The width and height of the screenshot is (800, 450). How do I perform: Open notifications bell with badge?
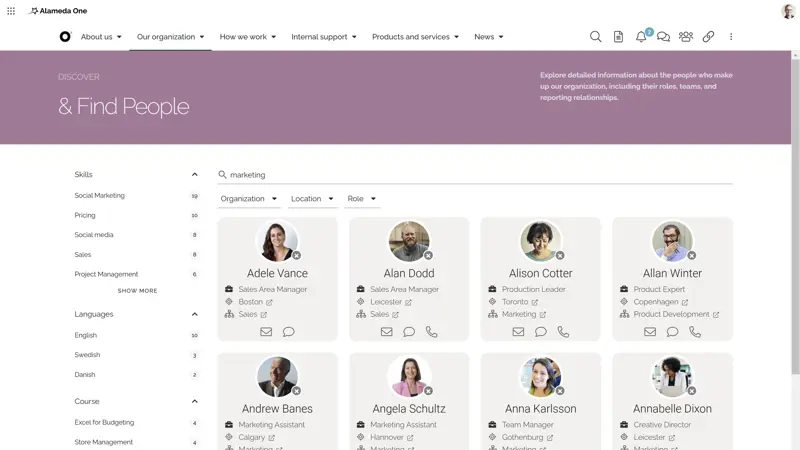click(x=641, y=37)
